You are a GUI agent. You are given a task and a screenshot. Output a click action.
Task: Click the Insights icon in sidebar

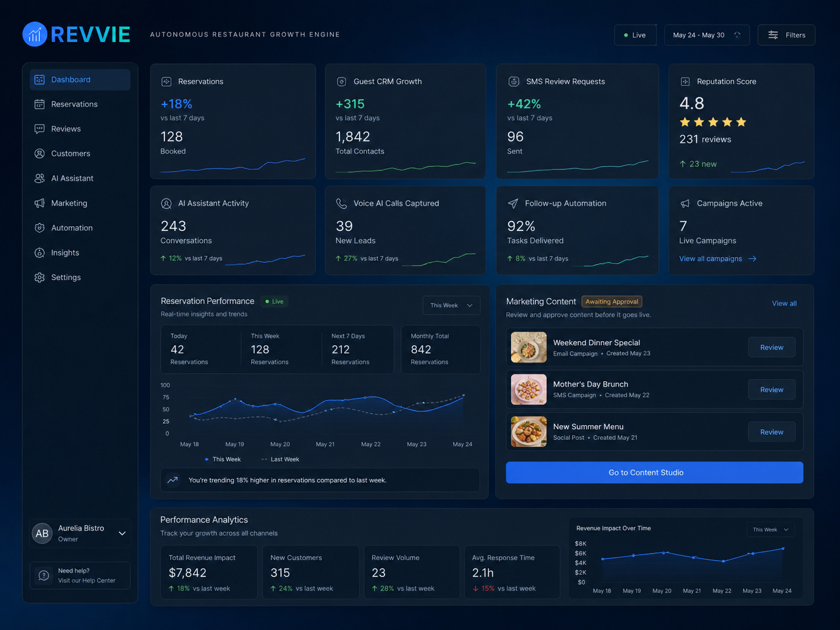(39, 253)
